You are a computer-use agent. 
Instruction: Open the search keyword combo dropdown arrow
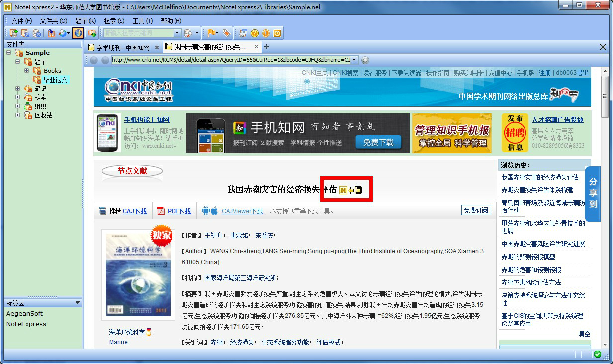(x=177, y=33)
